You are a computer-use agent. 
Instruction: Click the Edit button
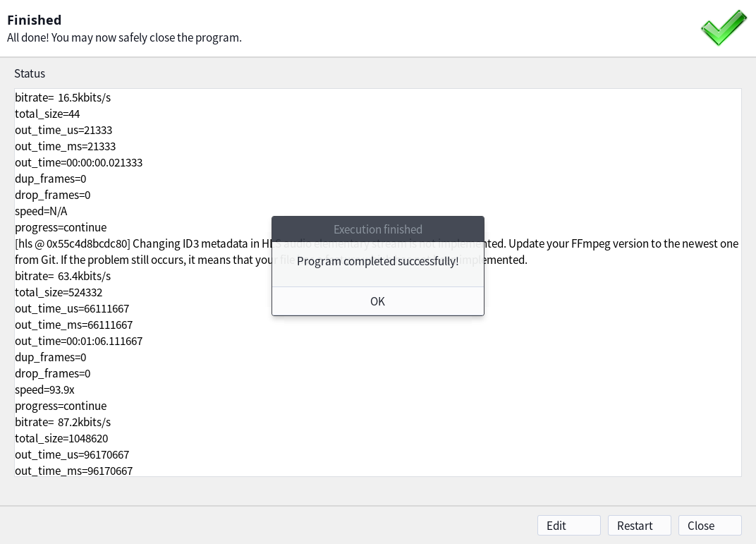pos(568,526)
